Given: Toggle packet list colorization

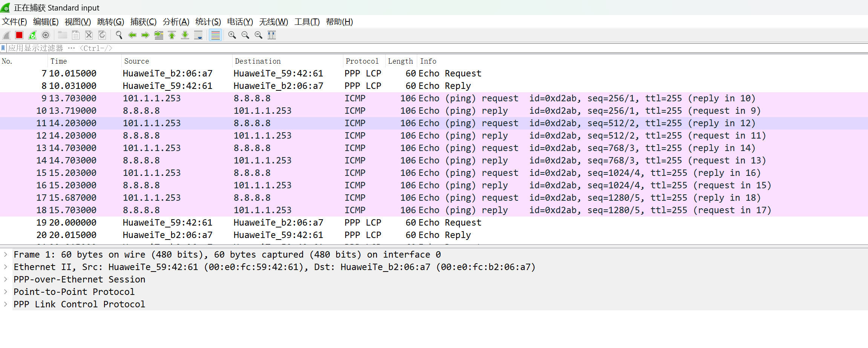Looking at the screenshot, I should tap(215, 35).
